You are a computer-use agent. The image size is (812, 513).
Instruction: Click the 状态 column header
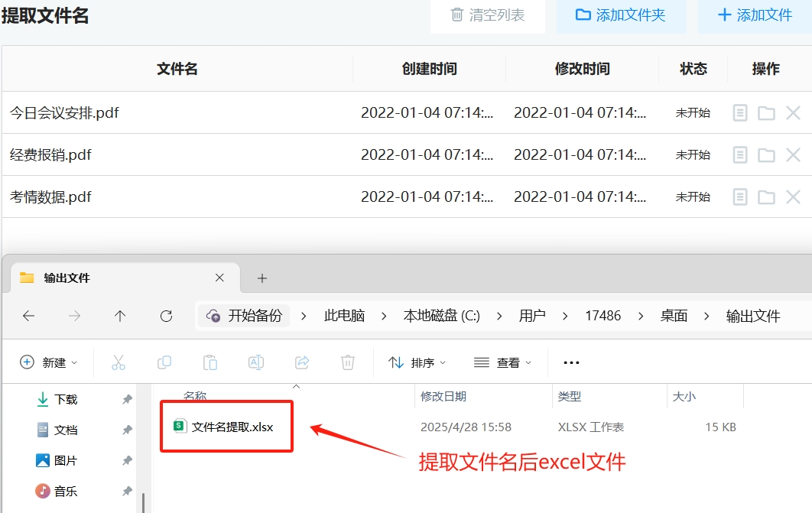click(x=693, y=69)
